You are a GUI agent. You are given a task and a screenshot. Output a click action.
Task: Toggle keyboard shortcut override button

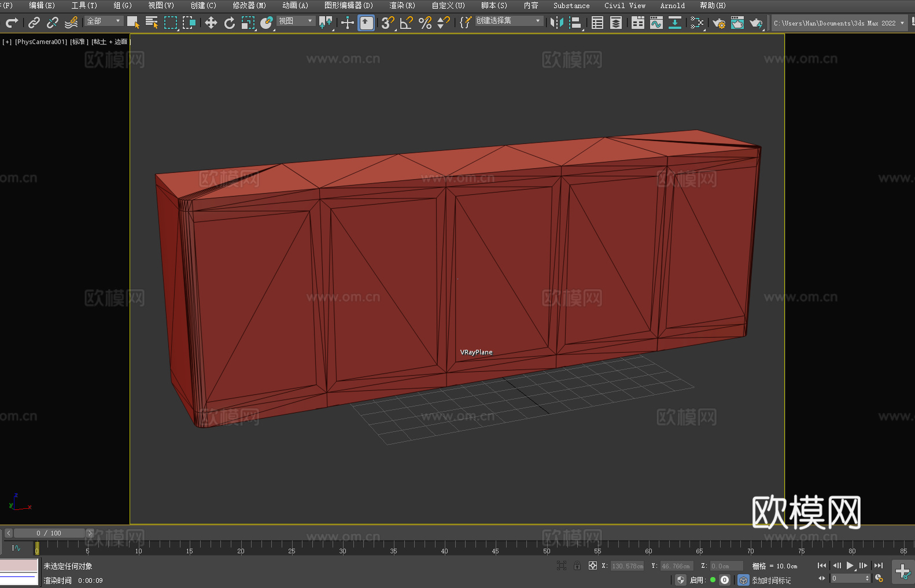pyautogui.click(x=366, y=23)
